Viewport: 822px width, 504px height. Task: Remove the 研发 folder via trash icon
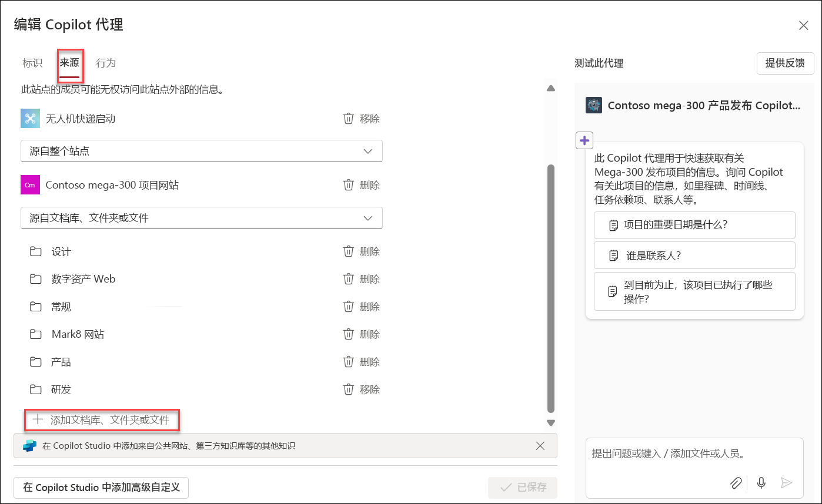(x=349, y=389)
